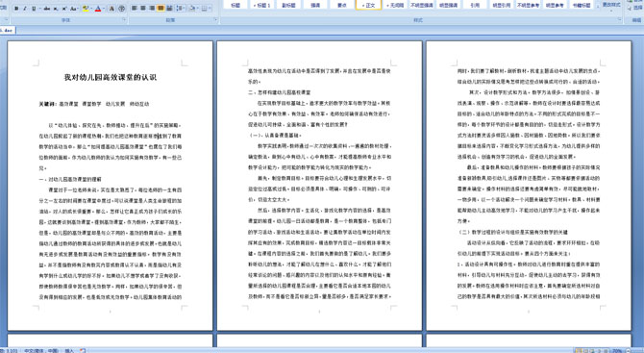This screenshot has height=353, width=644.
Task: Click the 更改样式 change styles button
Action: [611, 5]
